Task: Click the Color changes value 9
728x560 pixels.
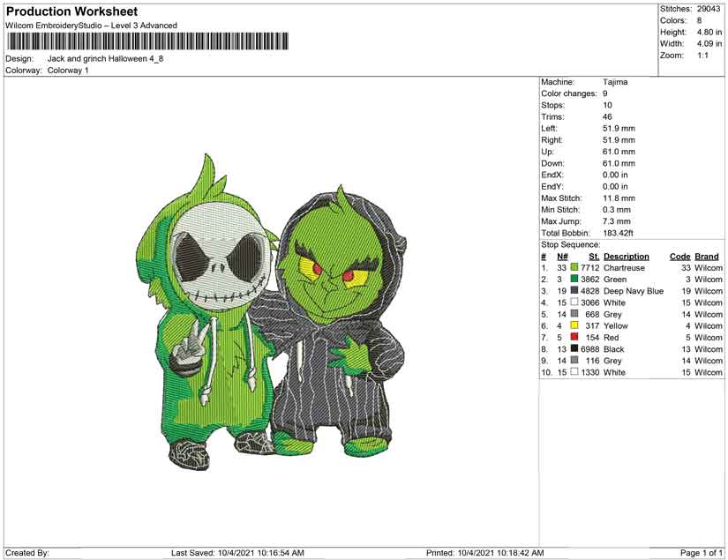Action: point(605,93)
